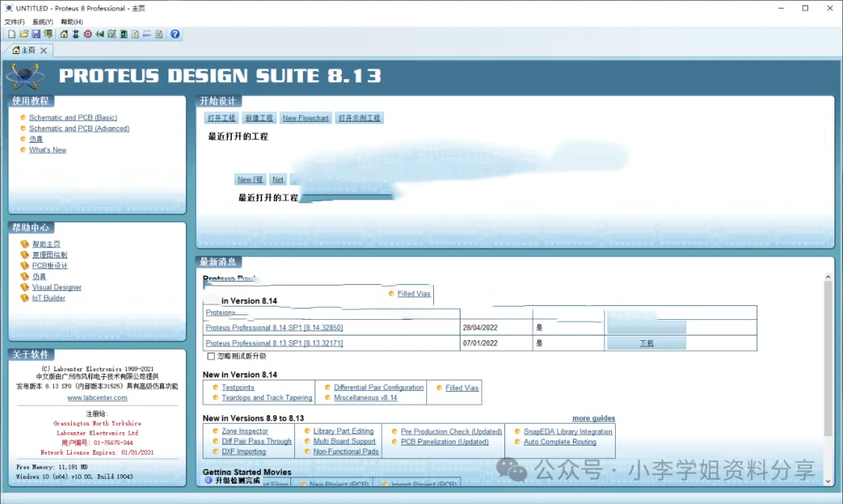Close the 主页 tab
The width and height of the screenshot is (843, 504).
click(x=44, y=50)
